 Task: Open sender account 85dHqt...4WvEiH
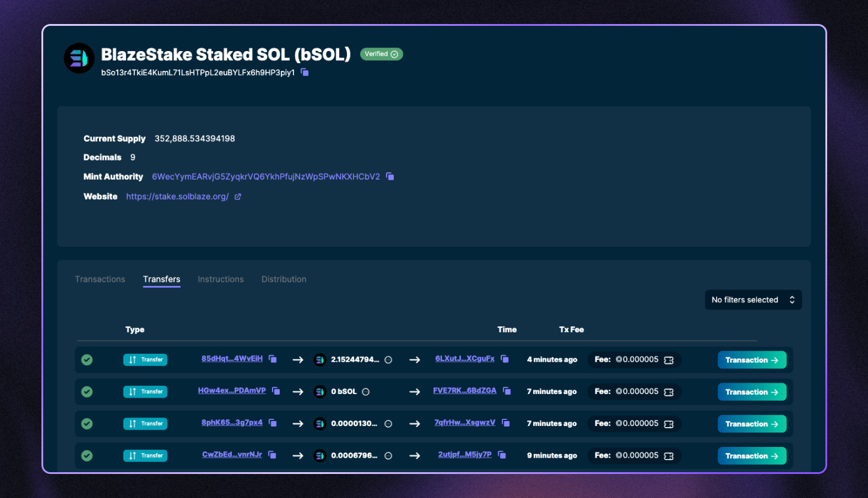coord(232,359)
